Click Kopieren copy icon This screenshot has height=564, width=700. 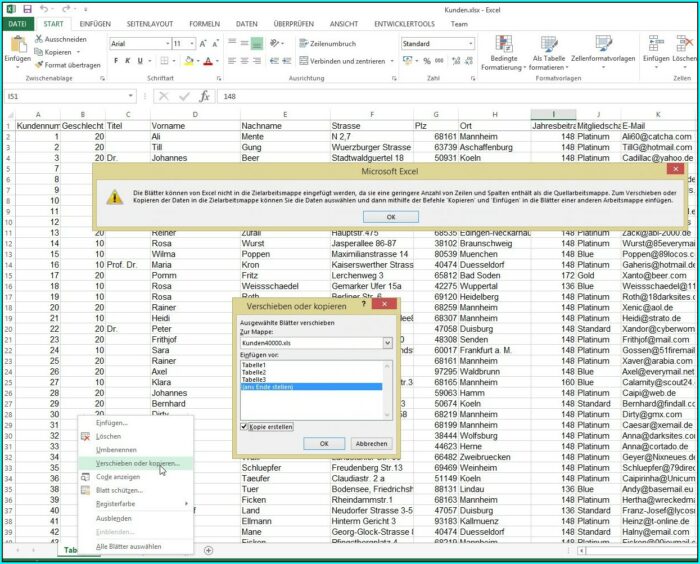pyautogui.click(x=39, y=52)
